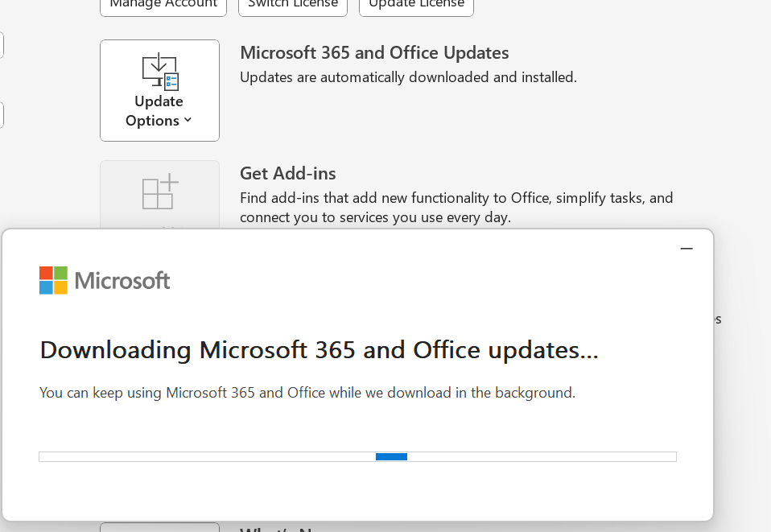771x532 pixels.
Task: Click the 'Microsoft 365 and Office Updates' heading
Action: [374, 53]
